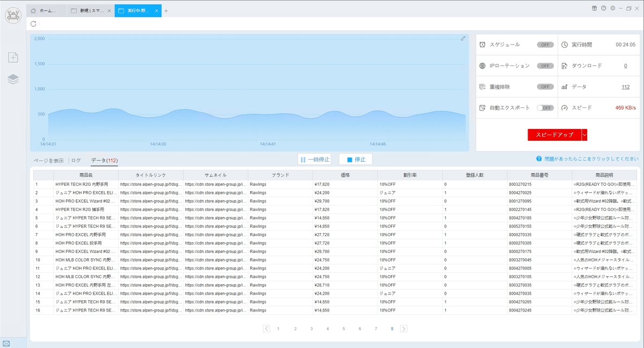
Task: Select the データ(112) tab
Action: 104,161
